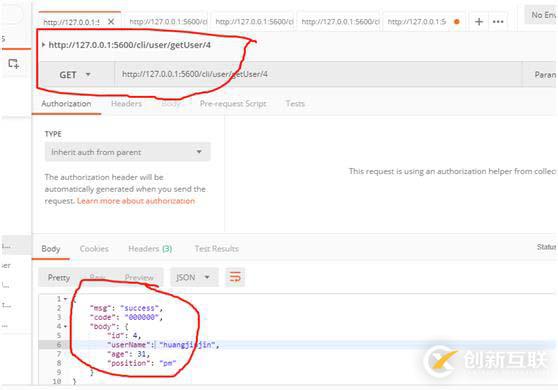This screenshot has width=558, height=390.
Task: Select the Pretty view button
Action: (x=59, y=277)
